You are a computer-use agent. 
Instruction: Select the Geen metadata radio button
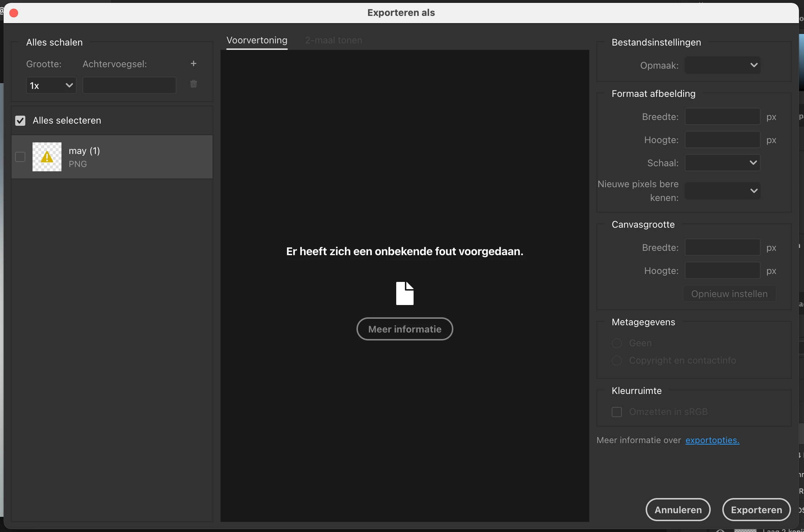[617, 343]
